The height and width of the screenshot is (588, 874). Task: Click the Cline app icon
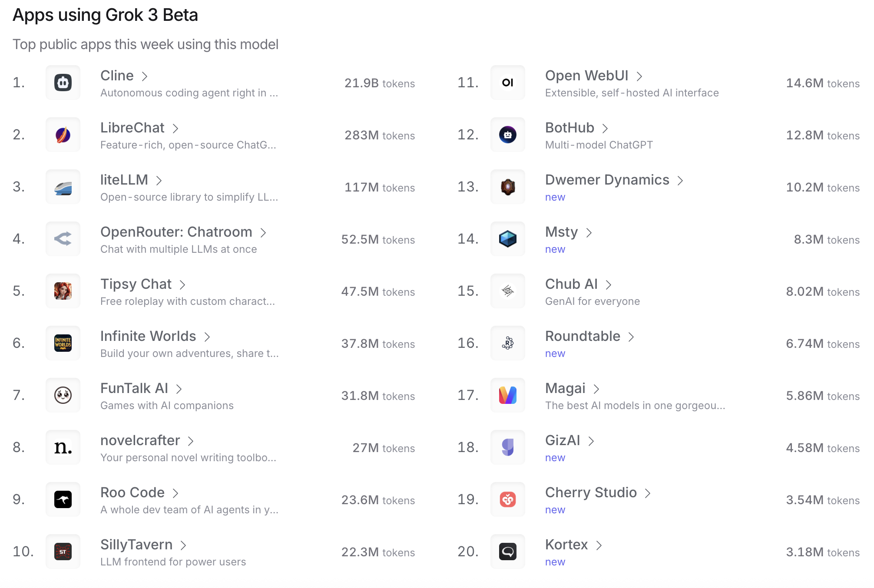tap(63, 83)
